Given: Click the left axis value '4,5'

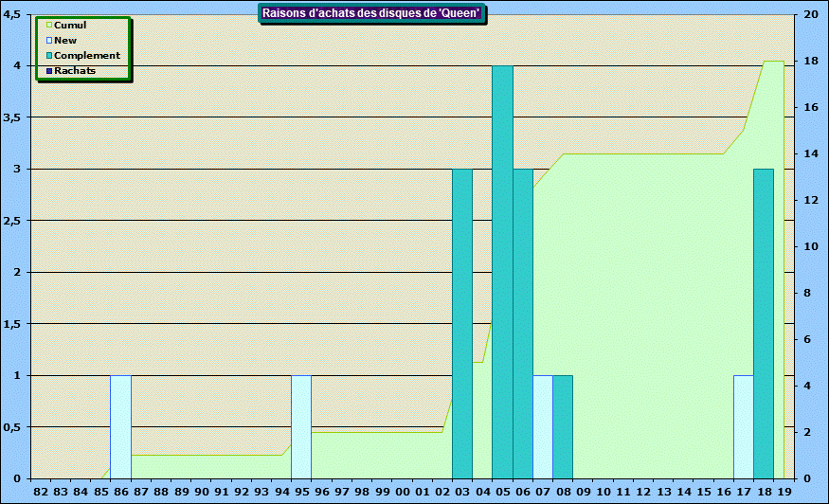Looking at the screenshot, I should tap(14, 14).
